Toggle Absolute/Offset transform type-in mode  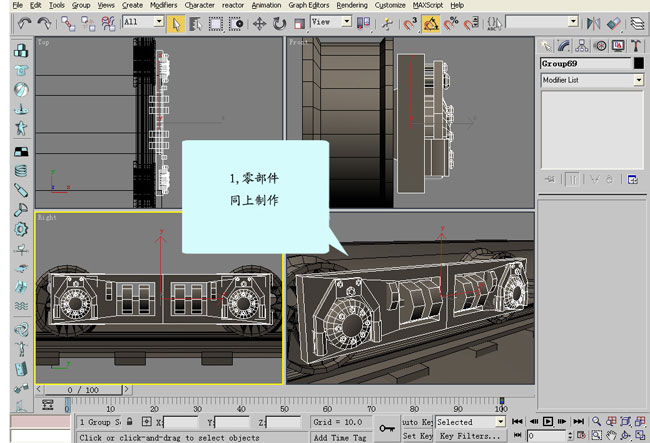(146, 422)
